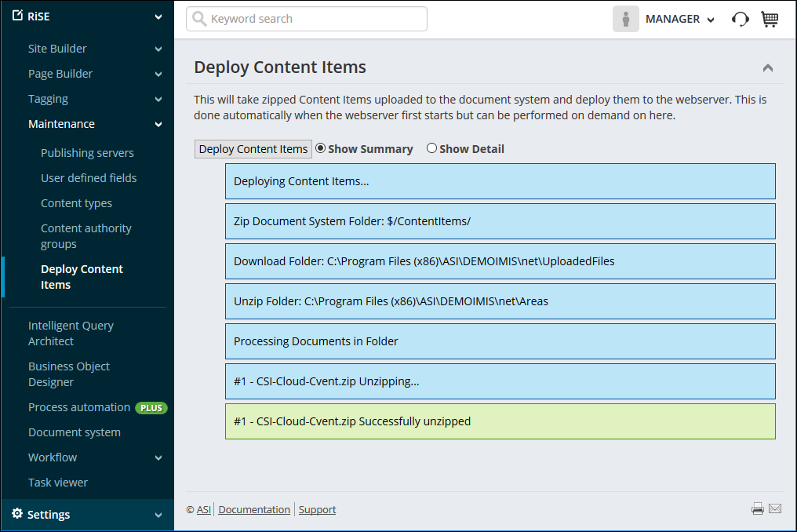Click the RiSE edit icon
Viewport: 797px width, 532px height.
pos(18,16)
